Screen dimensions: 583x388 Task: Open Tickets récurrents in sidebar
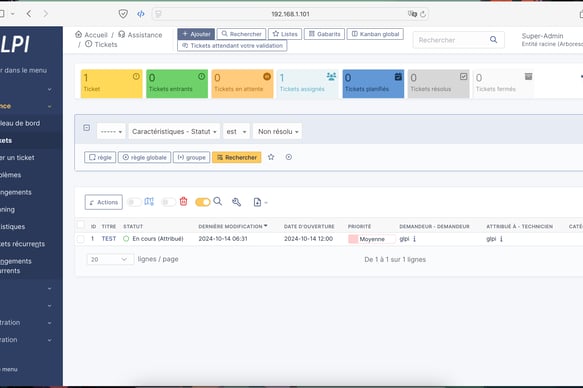coord(22,244)
